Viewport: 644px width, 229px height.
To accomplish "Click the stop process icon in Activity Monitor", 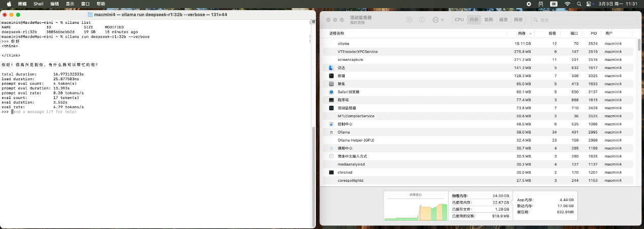I will [409, 20].
